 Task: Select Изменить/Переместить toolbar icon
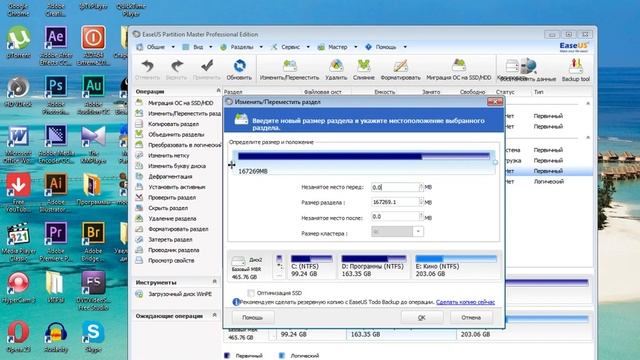pos(289,69)
